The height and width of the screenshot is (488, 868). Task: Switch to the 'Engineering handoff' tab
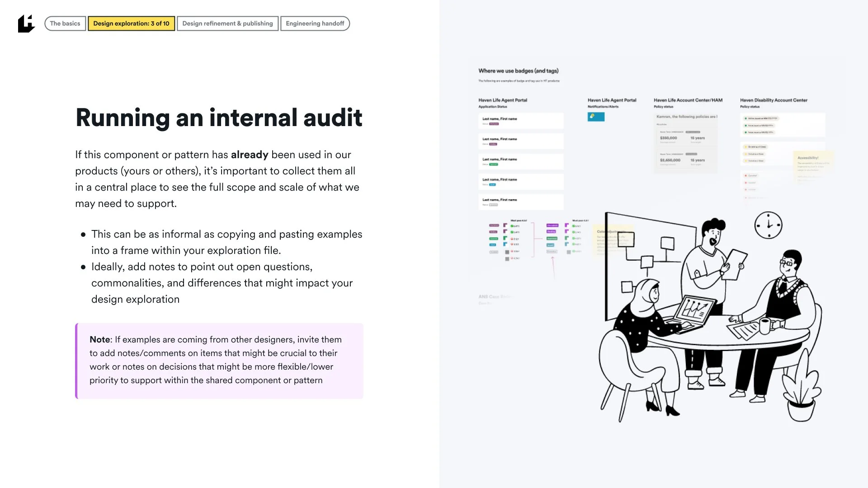pyautogui.click(x=315, y=23)
